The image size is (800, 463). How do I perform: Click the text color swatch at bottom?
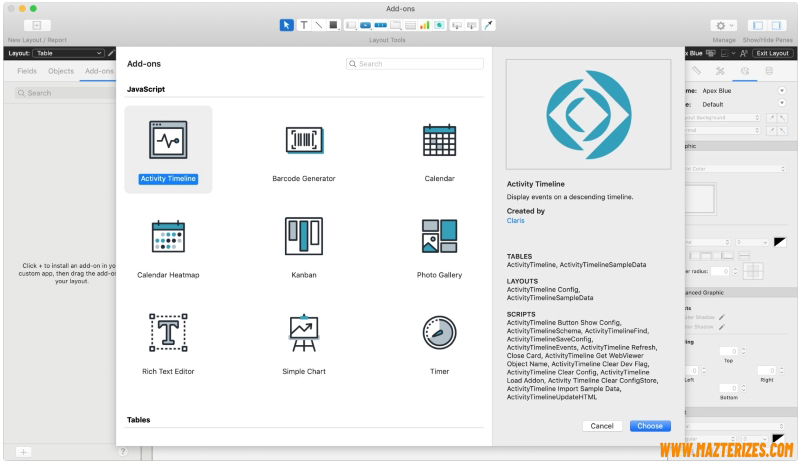(779, 437)
